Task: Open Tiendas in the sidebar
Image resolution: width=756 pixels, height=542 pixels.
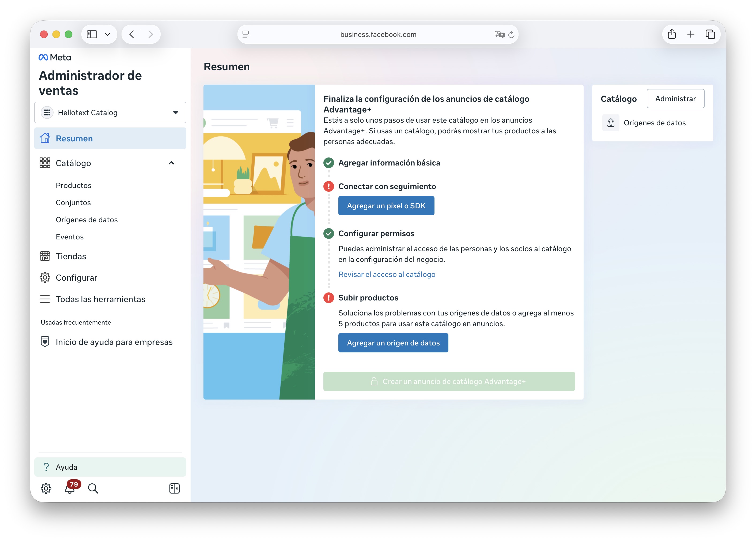Action: tap(71, 256)
